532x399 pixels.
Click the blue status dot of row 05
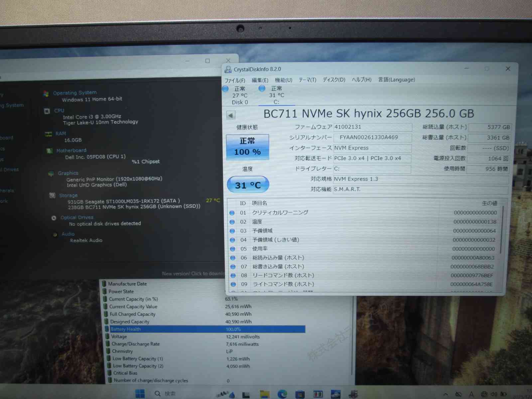pyautogui.click(x=233, y=249)
